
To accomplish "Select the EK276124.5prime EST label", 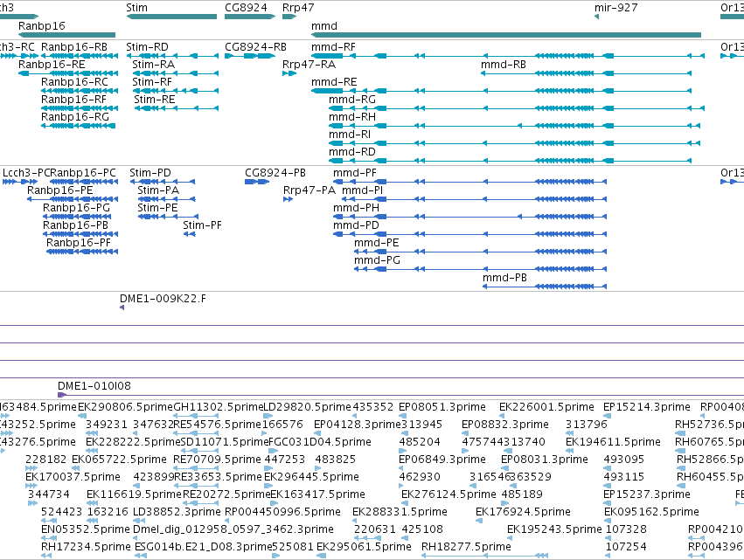I will [448, 495].
